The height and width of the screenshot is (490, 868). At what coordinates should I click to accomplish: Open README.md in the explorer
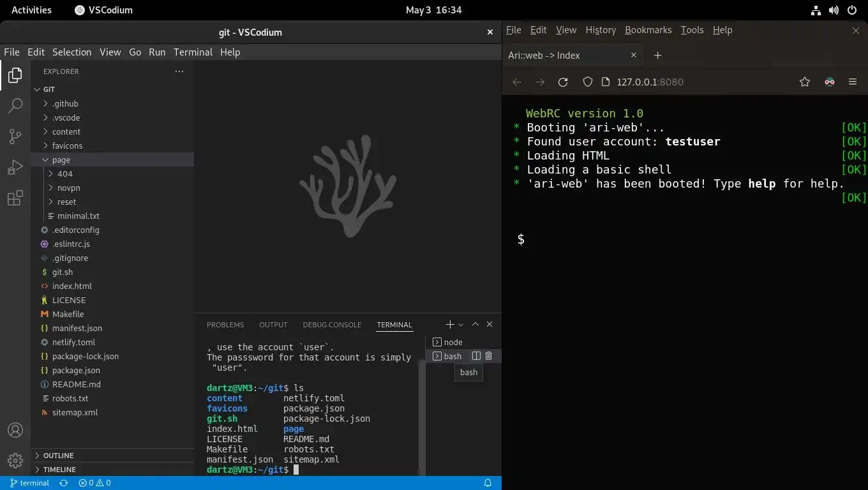[112, 384]
